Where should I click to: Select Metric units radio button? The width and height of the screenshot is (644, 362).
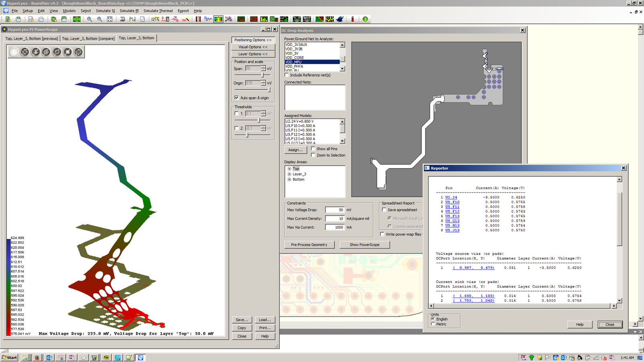(433, 324)
